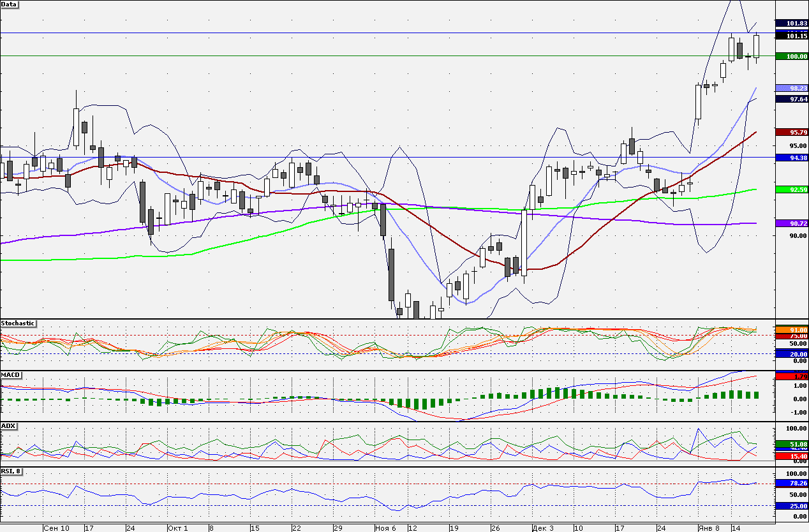The image size is (809, 532).
Task: Click the "Янв 8" date label
Action: (709, 528)
